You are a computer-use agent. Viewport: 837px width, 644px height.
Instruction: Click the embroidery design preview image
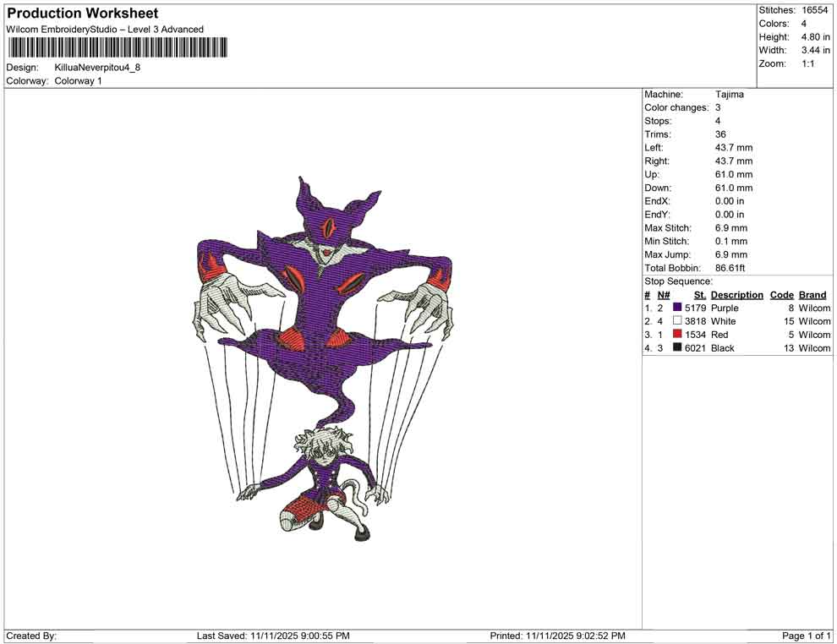click(324, 358)
